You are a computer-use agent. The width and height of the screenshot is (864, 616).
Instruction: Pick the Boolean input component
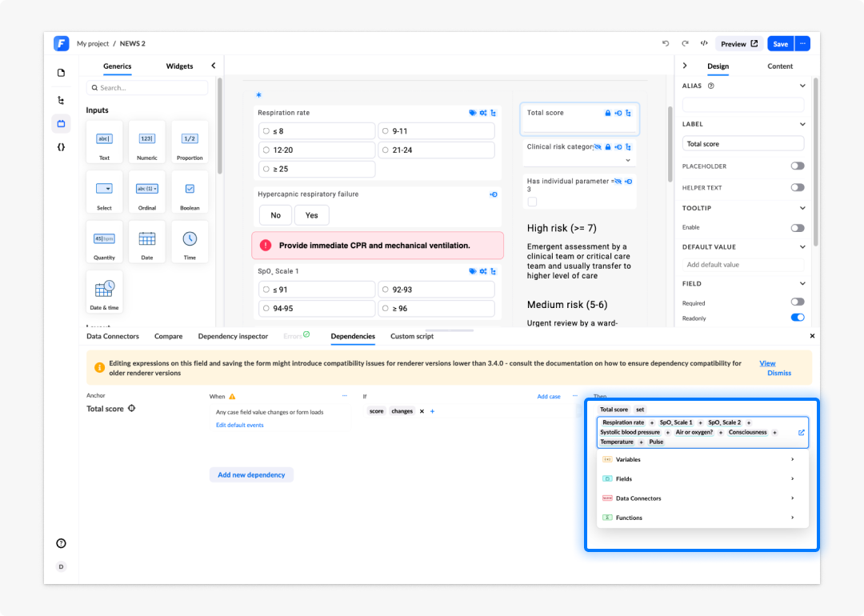coord(190,192)
